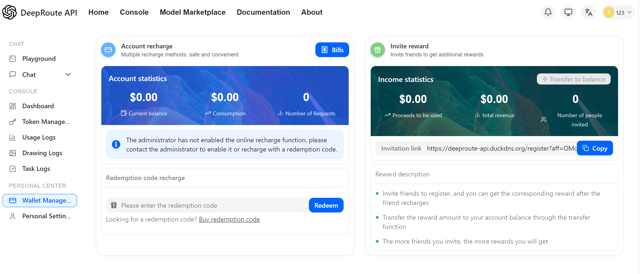
Task: Open Model Marketplace in the top nav
Action: point(193,12)
